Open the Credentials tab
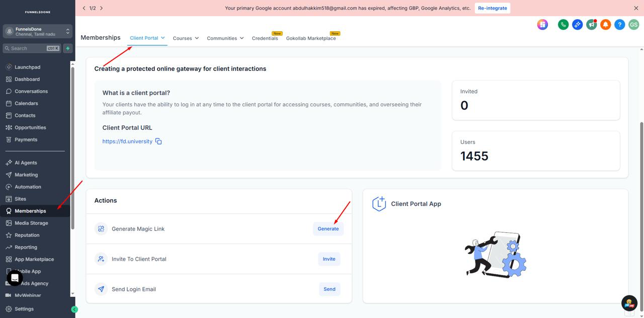 click(x=265, y=38)
